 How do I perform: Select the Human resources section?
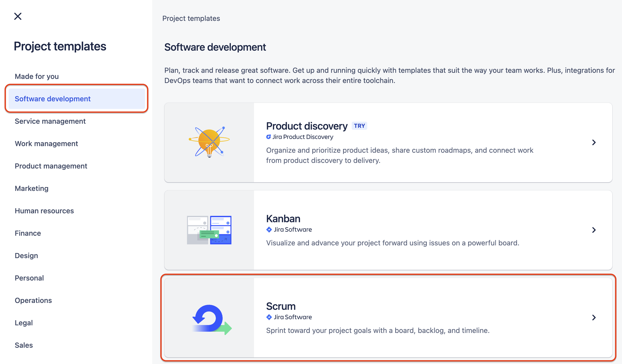point(44,211)
